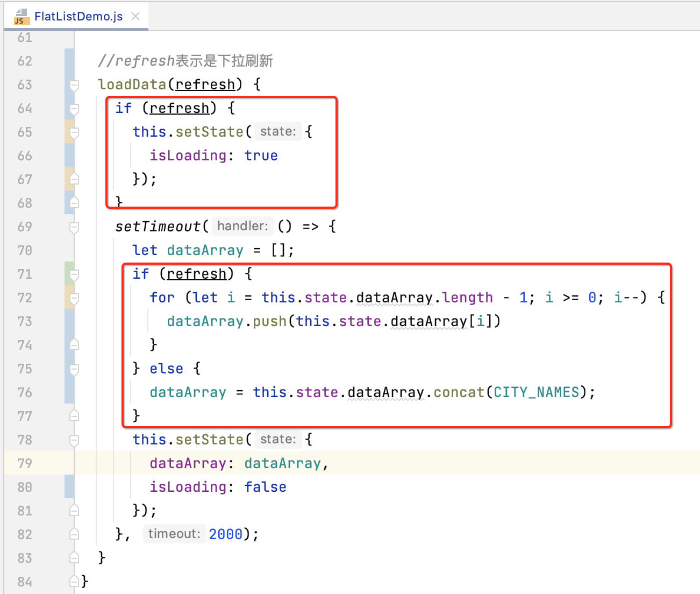This screenshot has height=594, width=700.
Task: Click the CITY_NAMES constant on line 76
Action: pos(536,392)
